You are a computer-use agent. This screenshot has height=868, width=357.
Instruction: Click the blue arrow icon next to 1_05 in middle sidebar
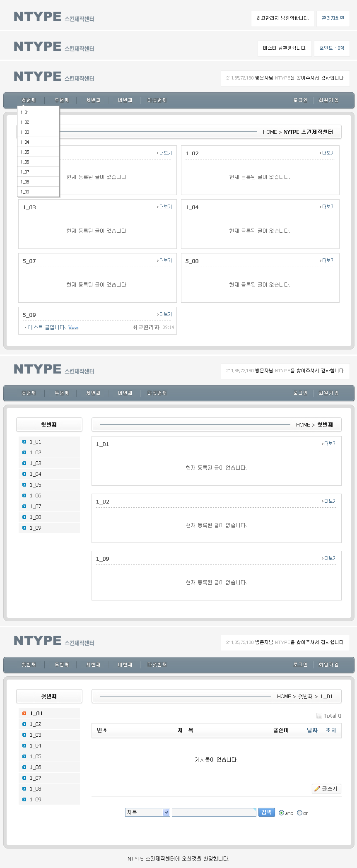pos(24,485)
